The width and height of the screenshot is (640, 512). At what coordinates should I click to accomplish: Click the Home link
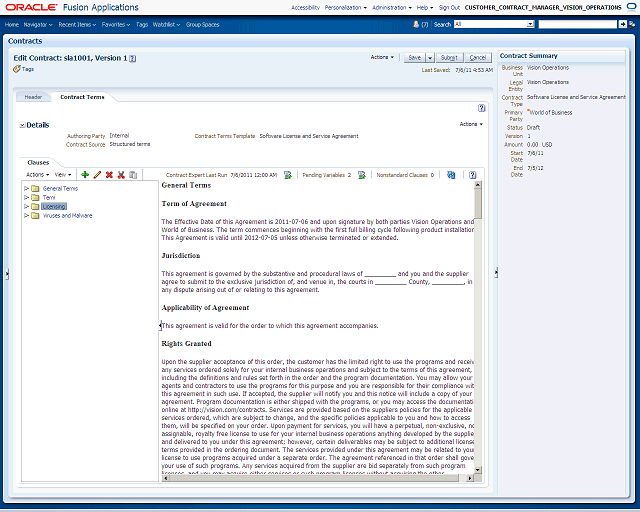click(x=12, y=24)
